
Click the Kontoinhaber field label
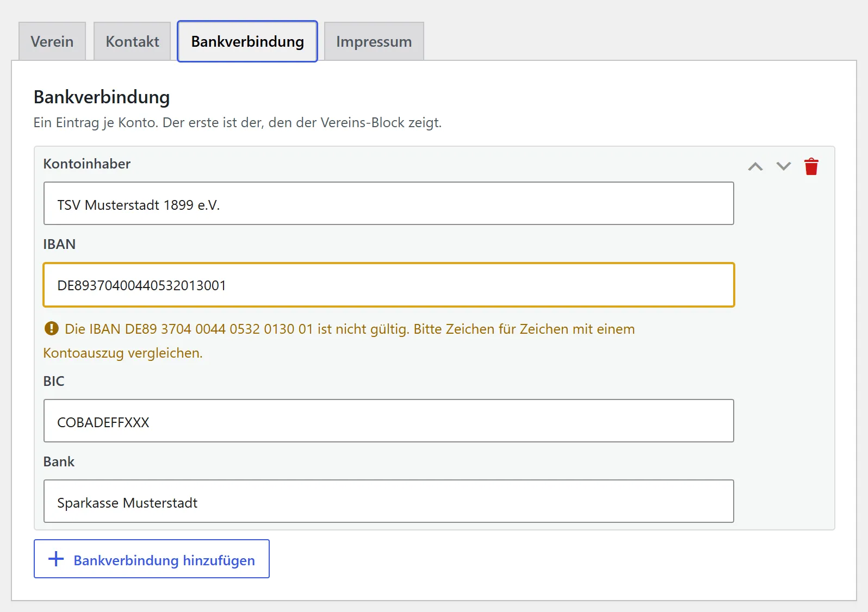pos(87,164)
